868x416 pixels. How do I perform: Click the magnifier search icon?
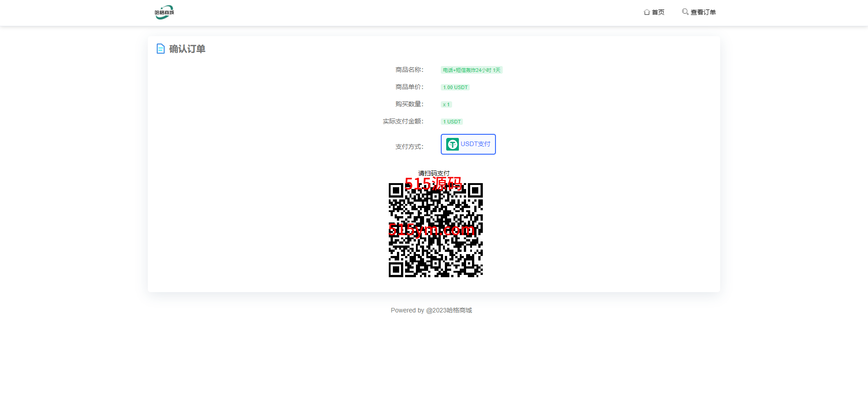(685, 12)
